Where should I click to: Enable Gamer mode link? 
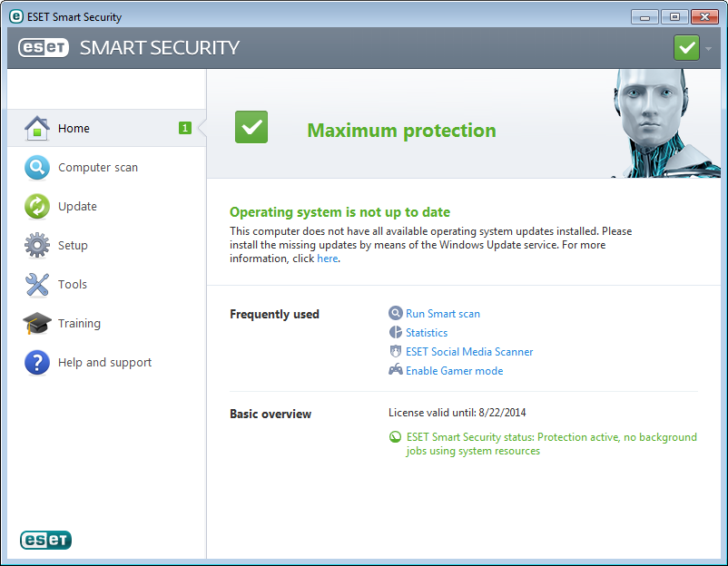click(x=454, y=370)
